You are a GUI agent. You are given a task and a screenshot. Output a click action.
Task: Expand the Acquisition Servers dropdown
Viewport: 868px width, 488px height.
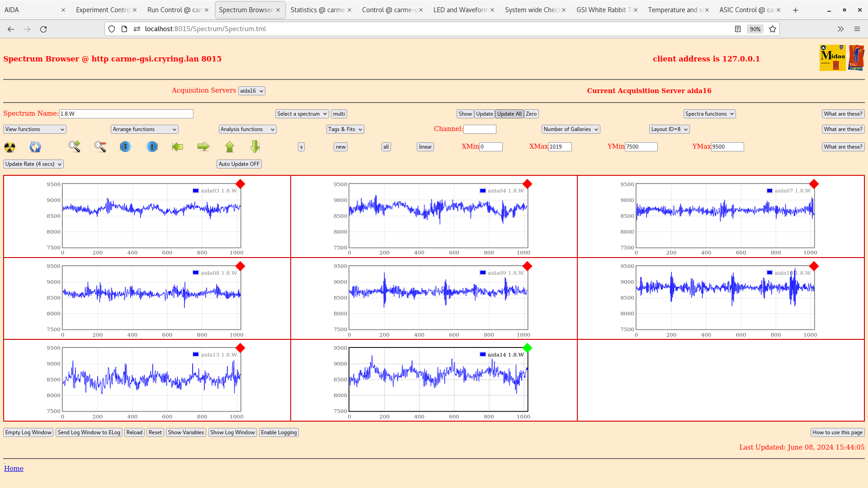251,90
